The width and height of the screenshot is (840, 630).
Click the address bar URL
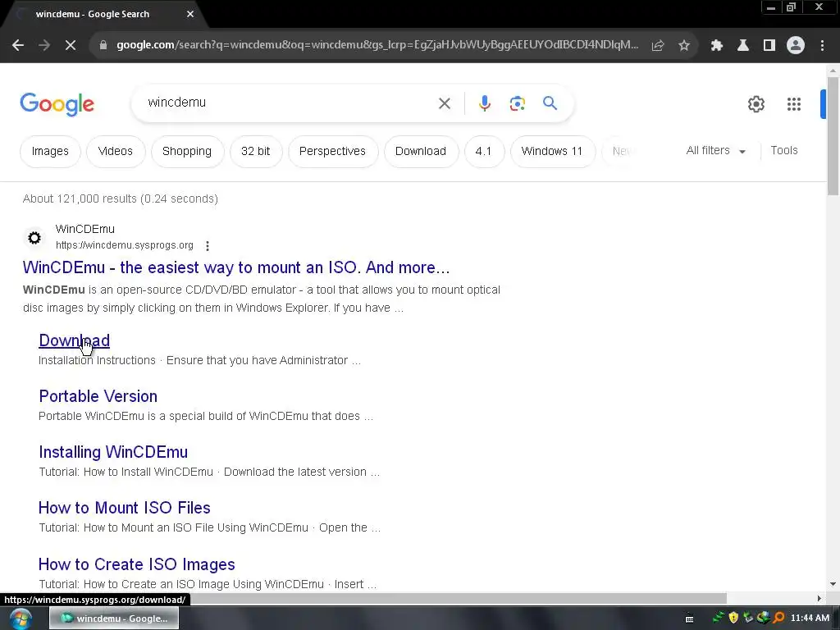[377, 45]
